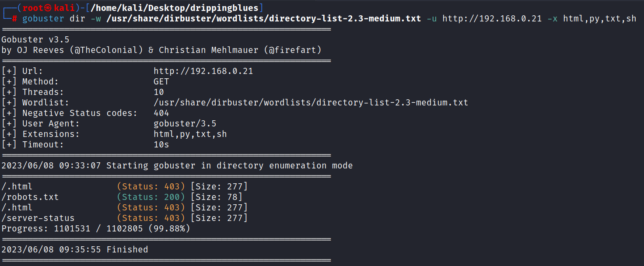Image resolution: width=644 pixels, height=266 pixels.
Task: Click the Finished timestamp line
Action: pos(75,250)
